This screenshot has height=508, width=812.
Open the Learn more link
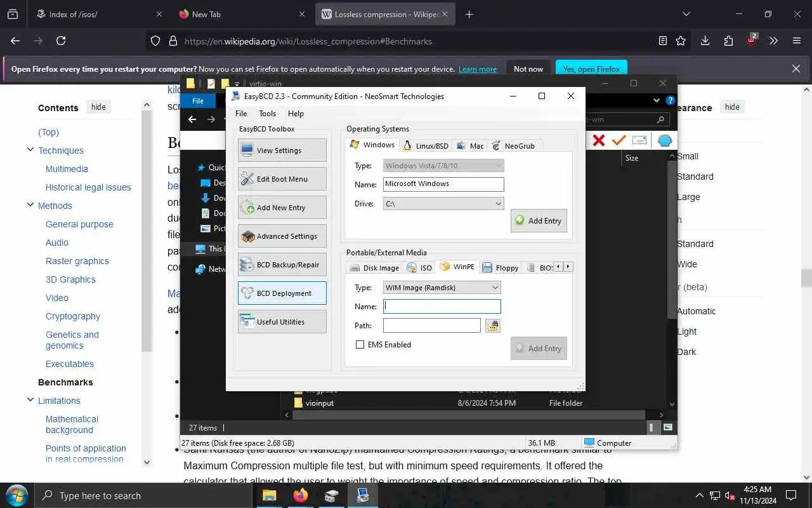pyautogui.click(x=478, y=69)
